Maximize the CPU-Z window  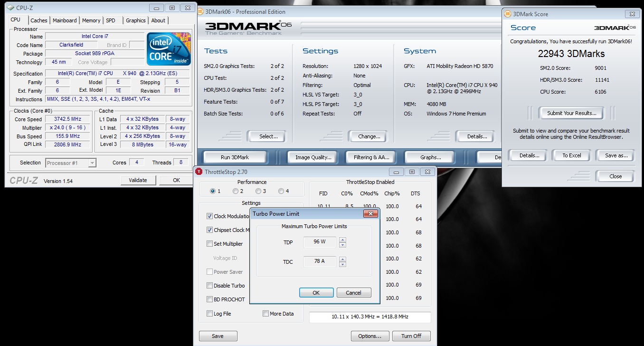tap(172, 8)
